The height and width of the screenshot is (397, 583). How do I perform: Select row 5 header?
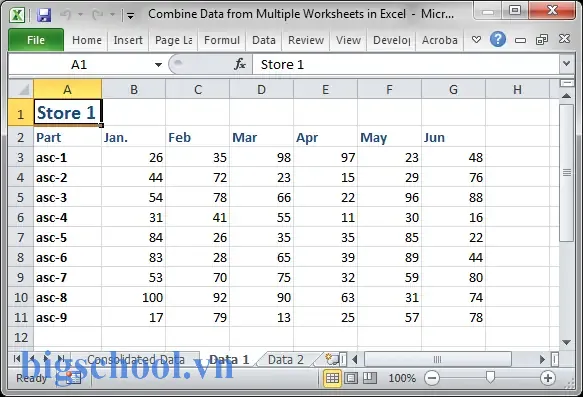pos(21,197)
